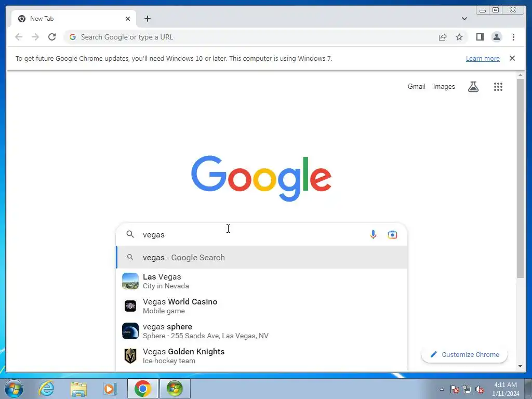Open Windows Explorer folder in taskbar
This screenshot has height=399, width=532.
click(x=78, y=389)
